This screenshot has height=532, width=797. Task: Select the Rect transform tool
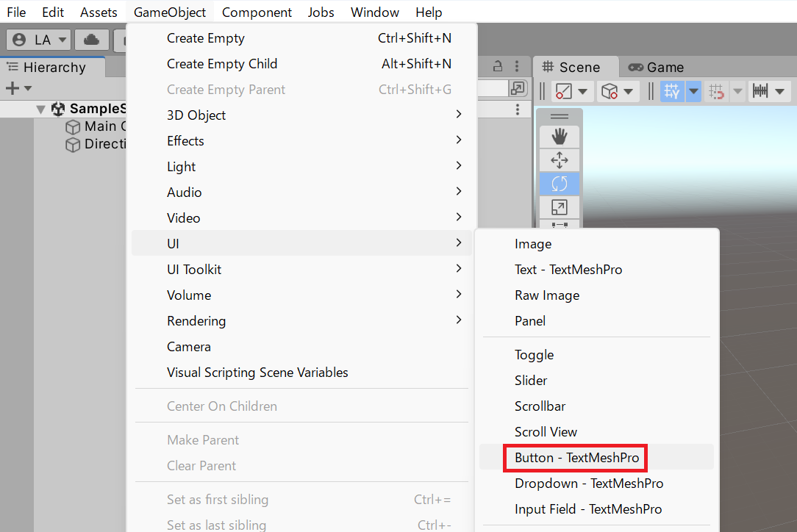[x=560, y=225]
